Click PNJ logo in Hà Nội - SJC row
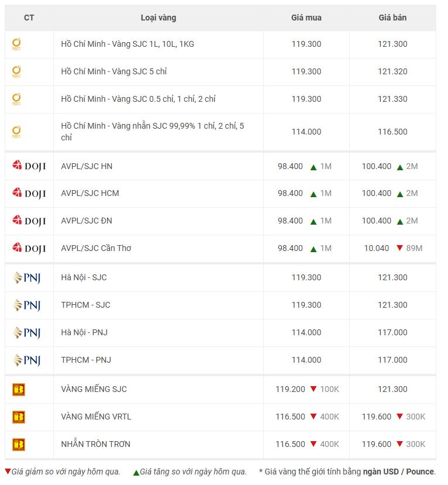 point(26,277)
